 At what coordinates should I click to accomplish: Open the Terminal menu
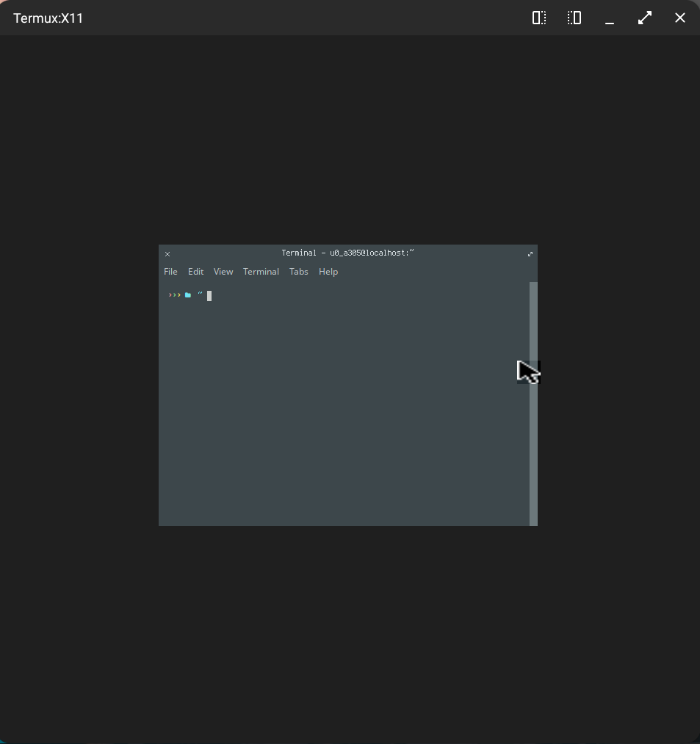(261, 272)
